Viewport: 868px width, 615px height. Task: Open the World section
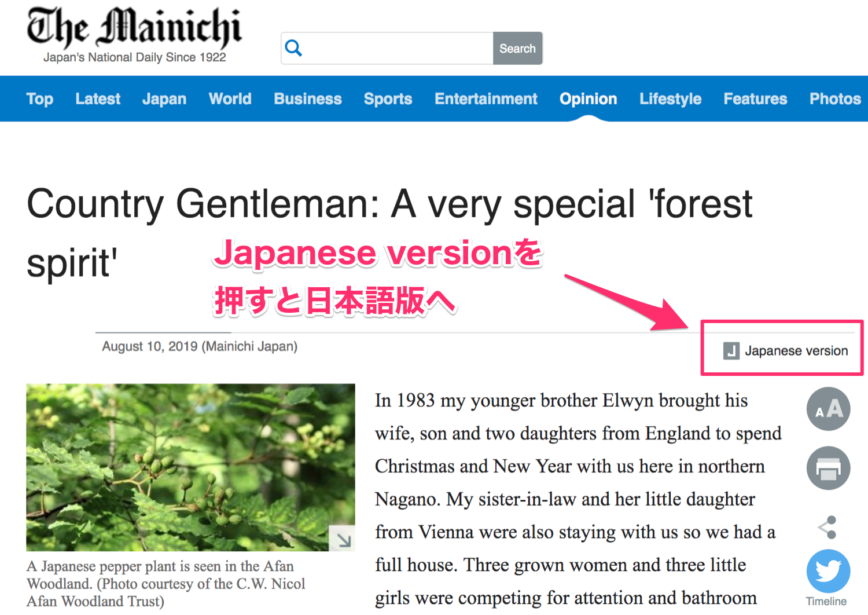coord(230,99)
